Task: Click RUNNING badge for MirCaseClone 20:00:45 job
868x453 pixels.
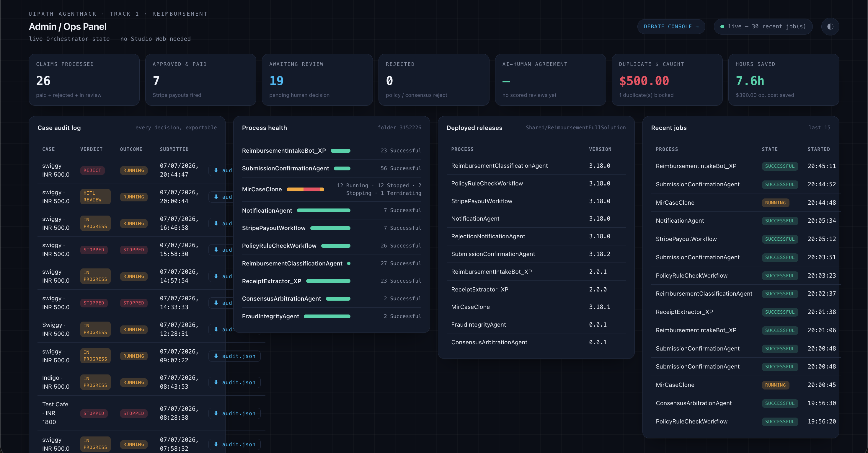Action: [x=775, y=385]
